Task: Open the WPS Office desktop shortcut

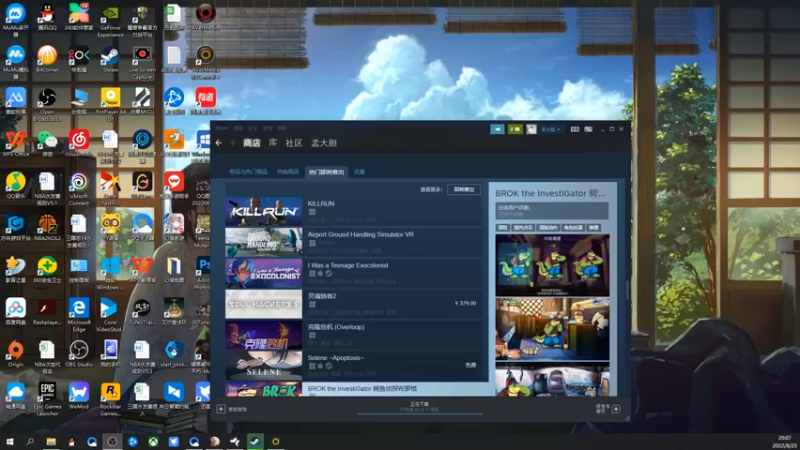Action: coord(15,143)
